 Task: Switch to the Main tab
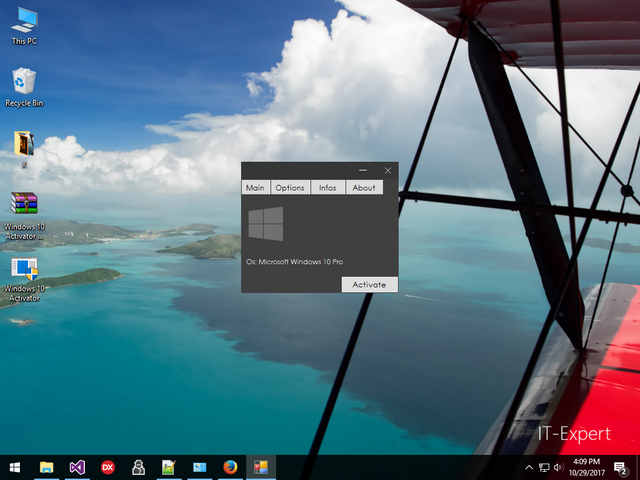(x=256, y=187)
